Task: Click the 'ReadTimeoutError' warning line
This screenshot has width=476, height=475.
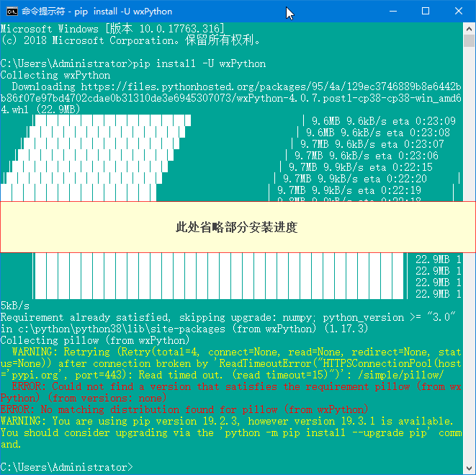Action: tap(230, 363)
